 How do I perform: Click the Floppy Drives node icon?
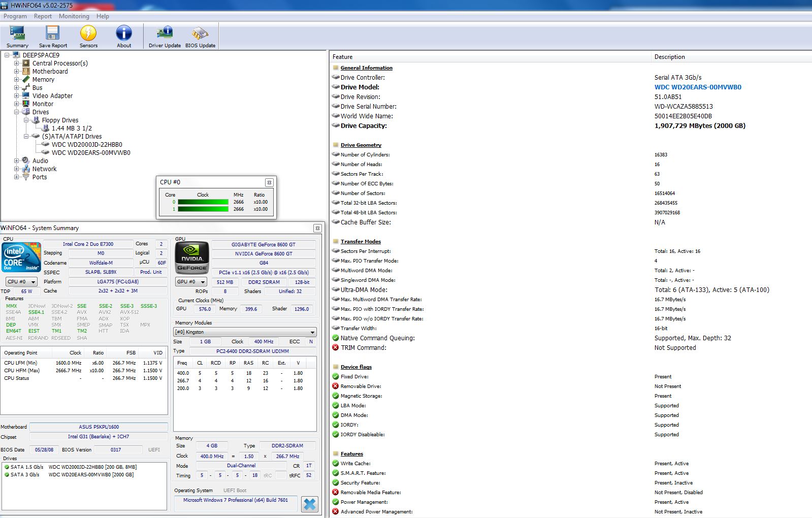[x=36, y=120]
